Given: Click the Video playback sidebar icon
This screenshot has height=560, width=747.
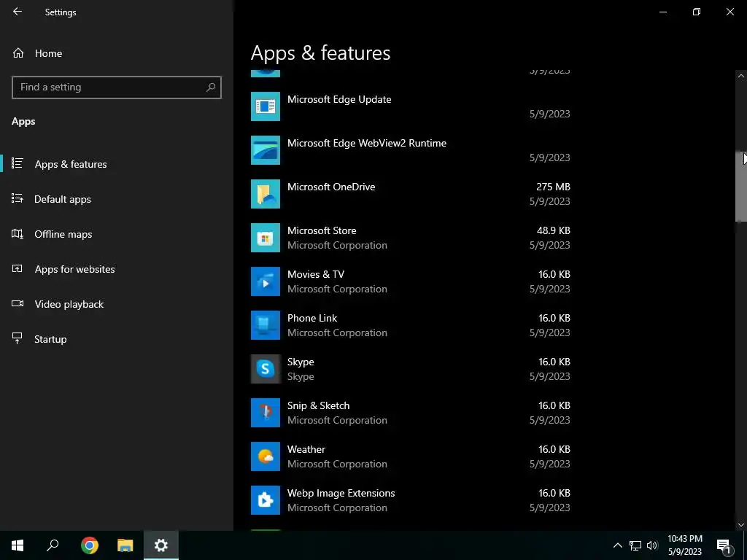Looking at the screenshot, I should pos(18,304).
